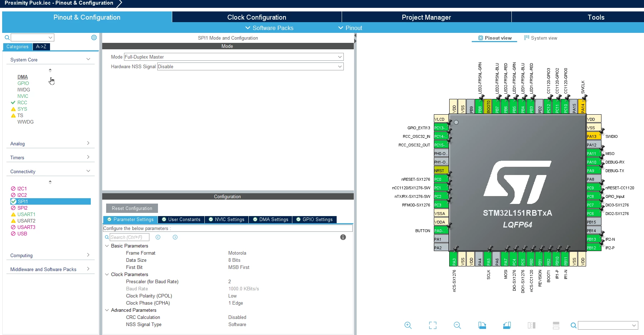The width and height of the screenshot is (644, 335).
Task: Click the Reset Configuration button
Action: pos(132,208)
